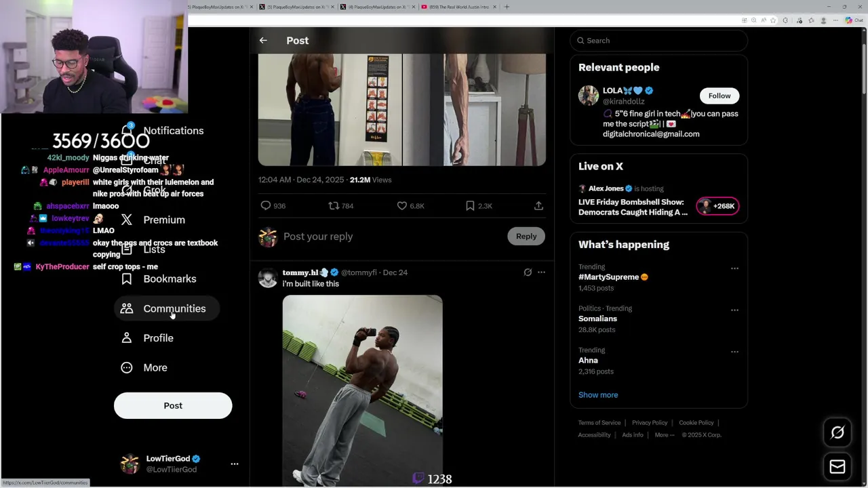This screenshot has width=868, height=488.
Task: Favorite this page with star icon
Action: tap(773, 20)
